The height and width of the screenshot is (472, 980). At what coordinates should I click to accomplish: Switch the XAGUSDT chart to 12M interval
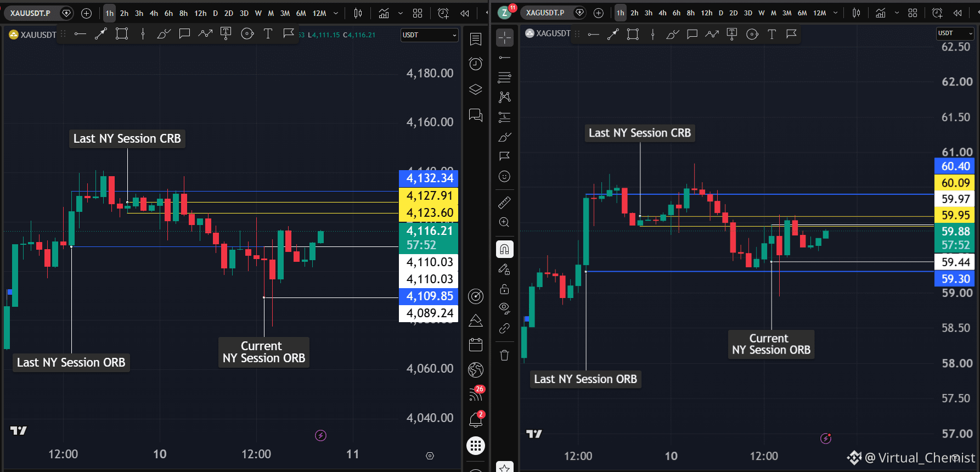tap(820, 13)
